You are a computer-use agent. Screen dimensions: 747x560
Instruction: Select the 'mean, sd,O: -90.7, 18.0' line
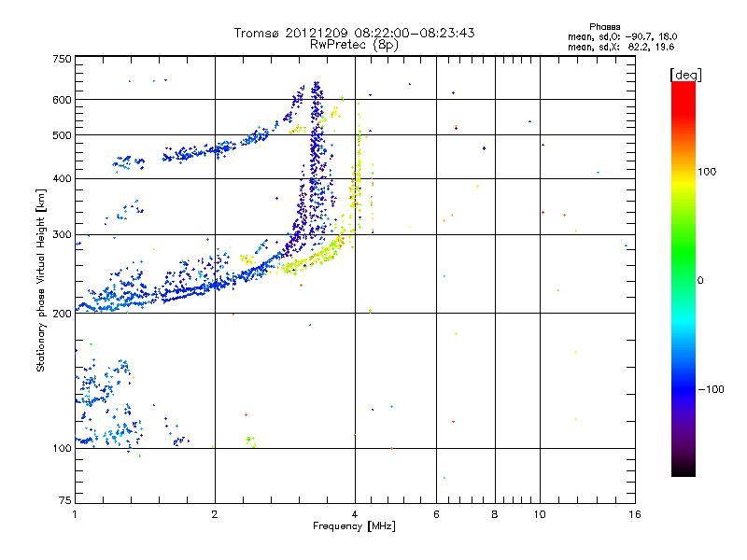tap(622, 36)
